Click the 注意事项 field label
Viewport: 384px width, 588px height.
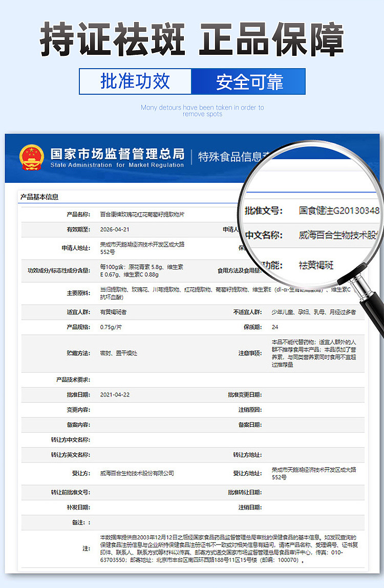(250, 353)
